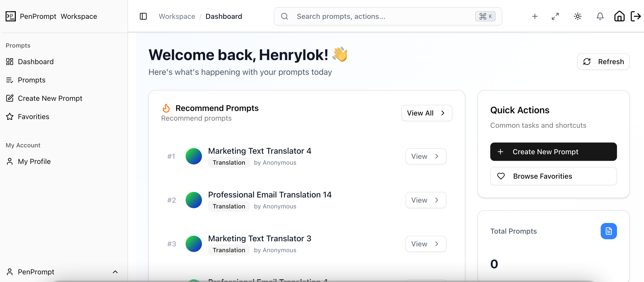Click the ⌘K shortcut badge
The height and width of the screenshot is (282, 644).
485,16
